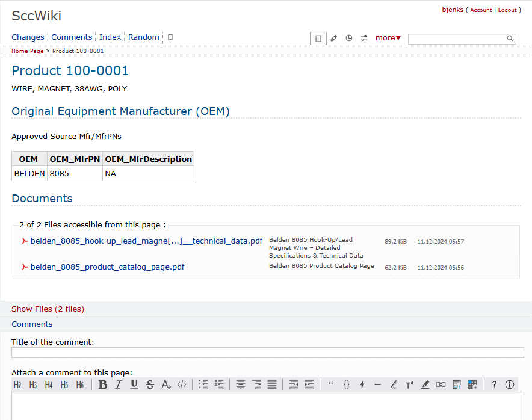Click the inline code icon in toolbar
The width and height of the screenshot is (532, 420).
tap(182, 384)
